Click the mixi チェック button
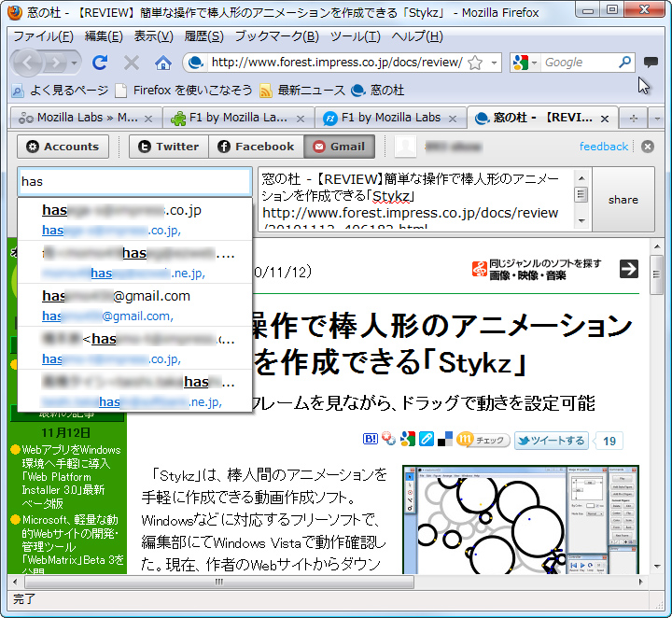Image resolution: width=672 pixels, height=618 pixels. (x=483, y=440)
